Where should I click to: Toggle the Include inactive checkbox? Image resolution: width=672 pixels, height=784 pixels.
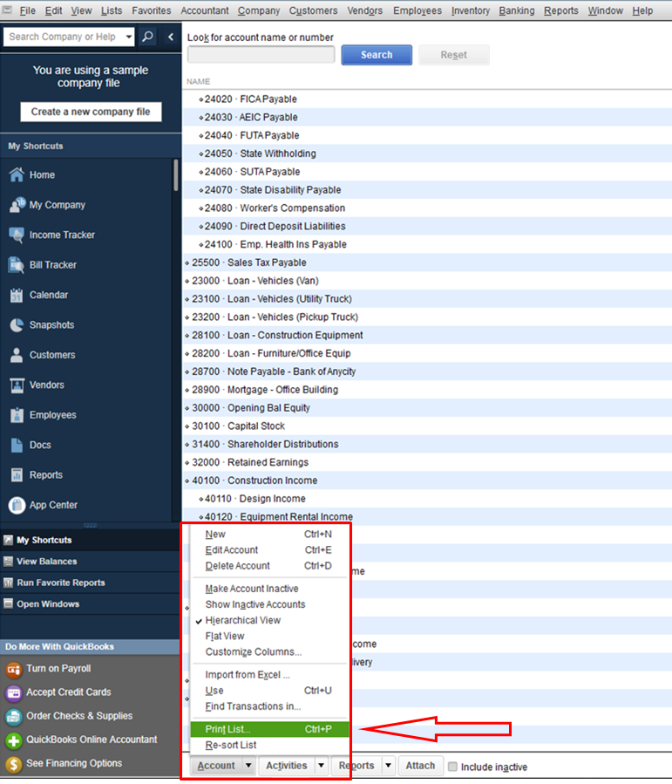tap(452, 767)
